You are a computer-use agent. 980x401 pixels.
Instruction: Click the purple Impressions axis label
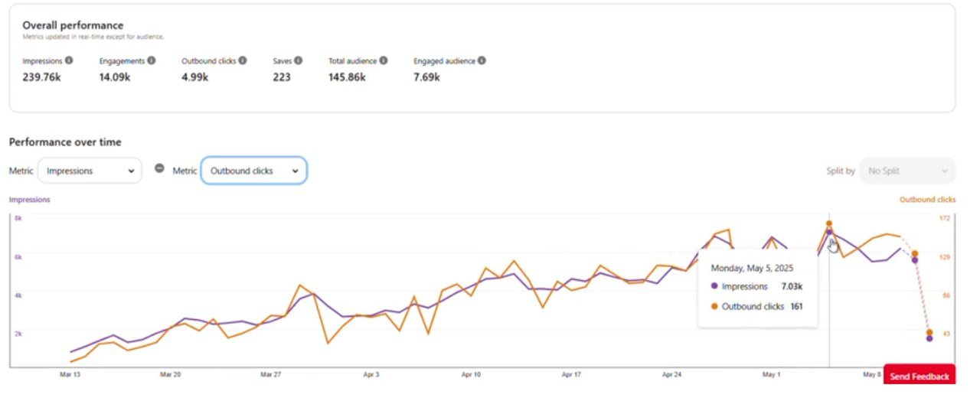coord(29,200)
